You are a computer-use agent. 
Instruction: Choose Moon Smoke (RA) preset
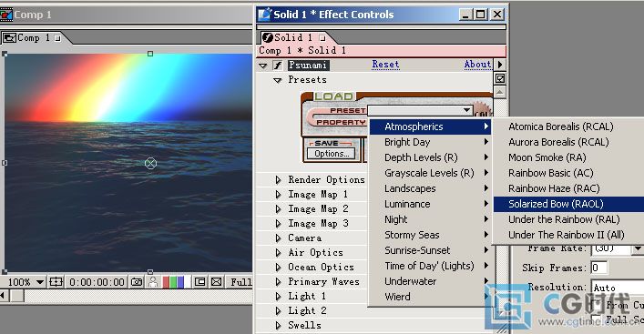tap(568, 157)
